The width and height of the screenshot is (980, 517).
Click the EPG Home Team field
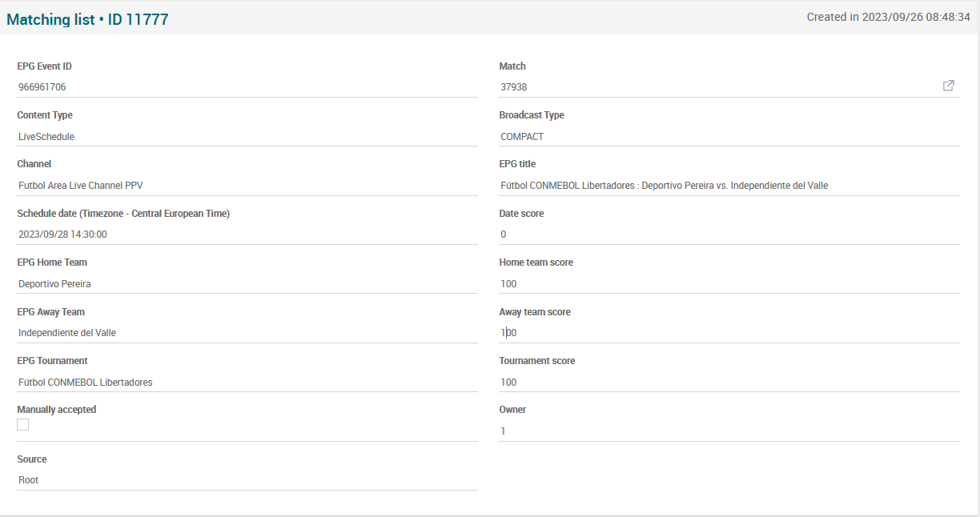tap(247, 284)
